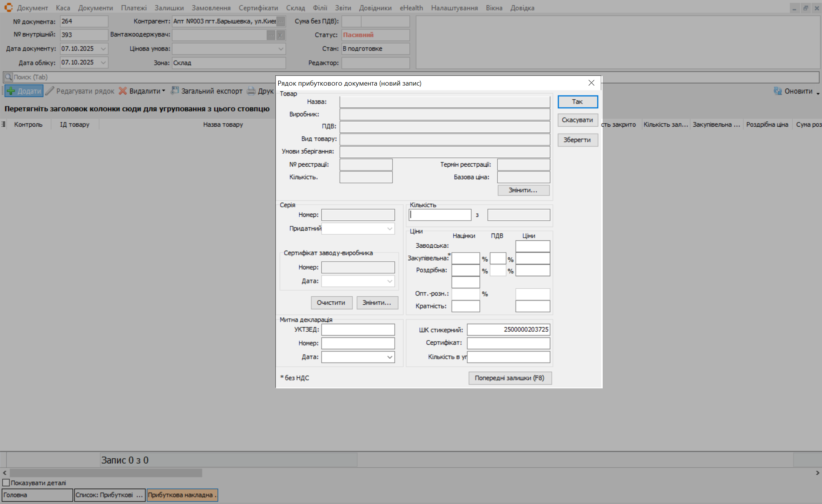
Task: Click the Так button
Action: 577,102
